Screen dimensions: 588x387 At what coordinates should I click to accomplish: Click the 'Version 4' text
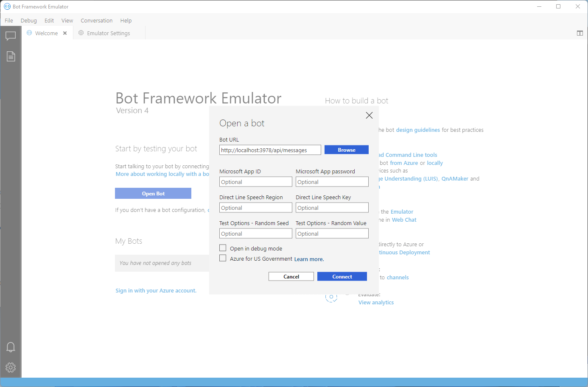pos(132,111)
